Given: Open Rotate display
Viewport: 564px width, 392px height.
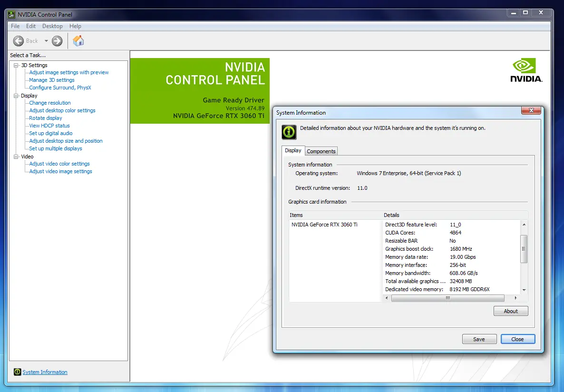Looking at the screenshot, I should pos(45,118).
